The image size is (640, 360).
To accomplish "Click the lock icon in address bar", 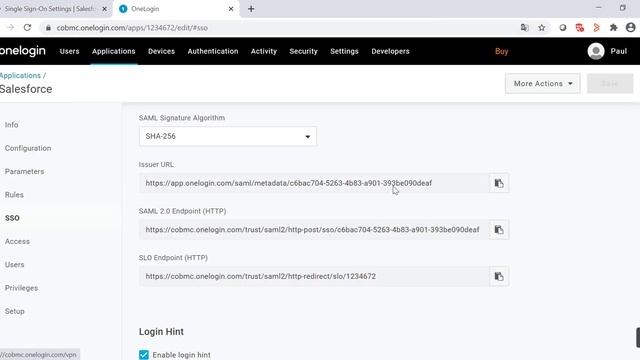I will [x=48, y=28].
